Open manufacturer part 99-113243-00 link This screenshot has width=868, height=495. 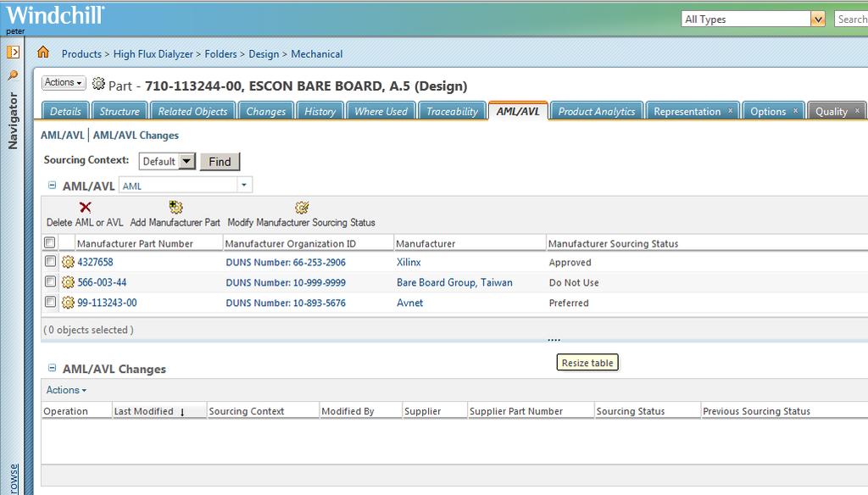(107, 303)
